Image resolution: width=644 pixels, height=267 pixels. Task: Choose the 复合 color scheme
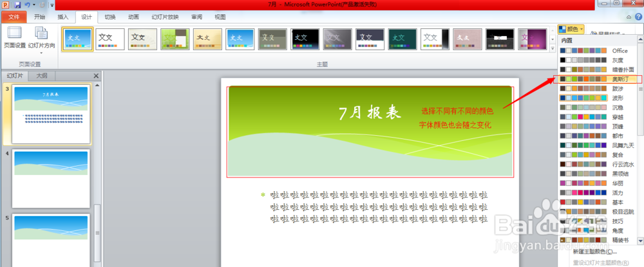click(598, 154)
